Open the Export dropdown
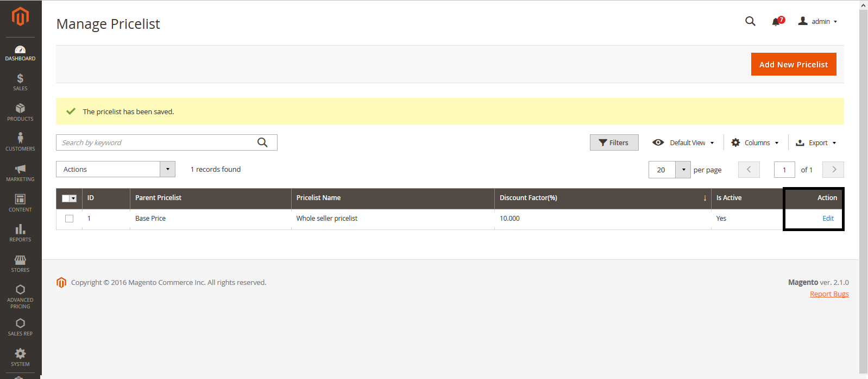868x379 pixels. click(816, 142)
